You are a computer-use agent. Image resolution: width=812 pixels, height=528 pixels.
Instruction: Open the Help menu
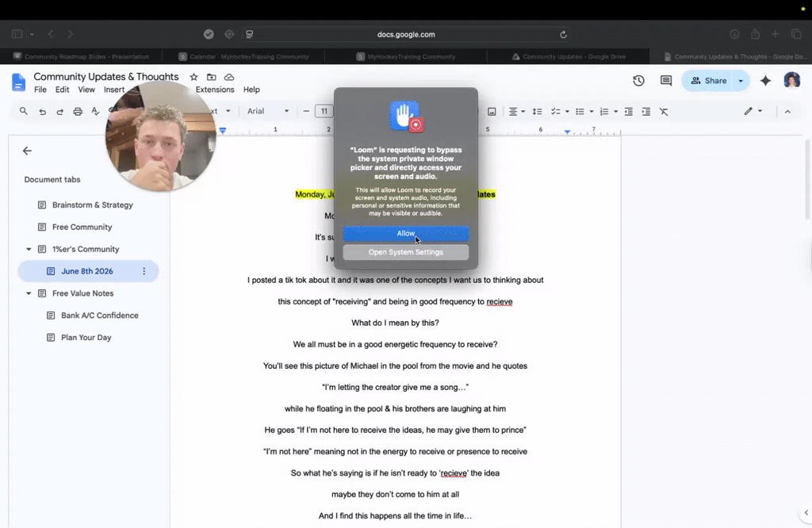tap(251, 90)
